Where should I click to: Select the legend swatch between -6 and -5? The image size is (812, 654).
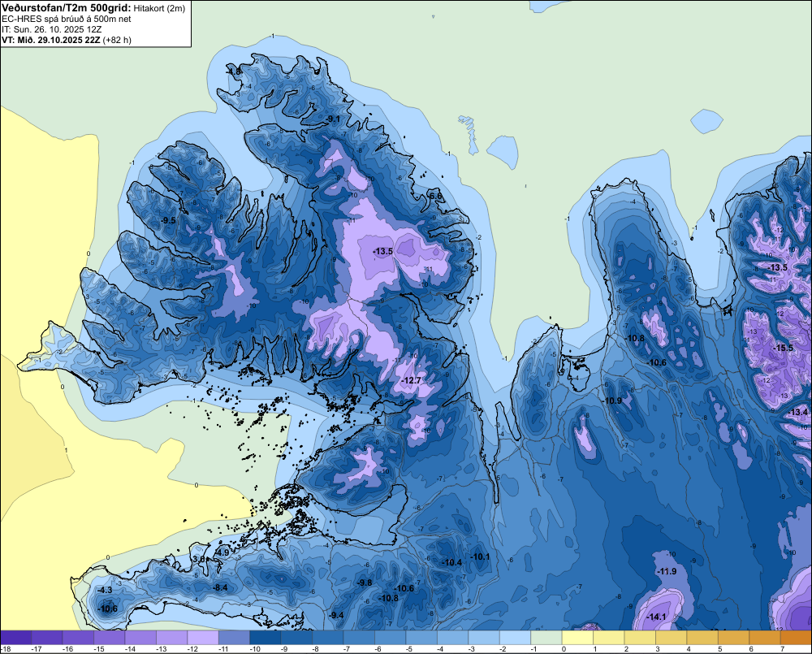[x=391, y=638]
